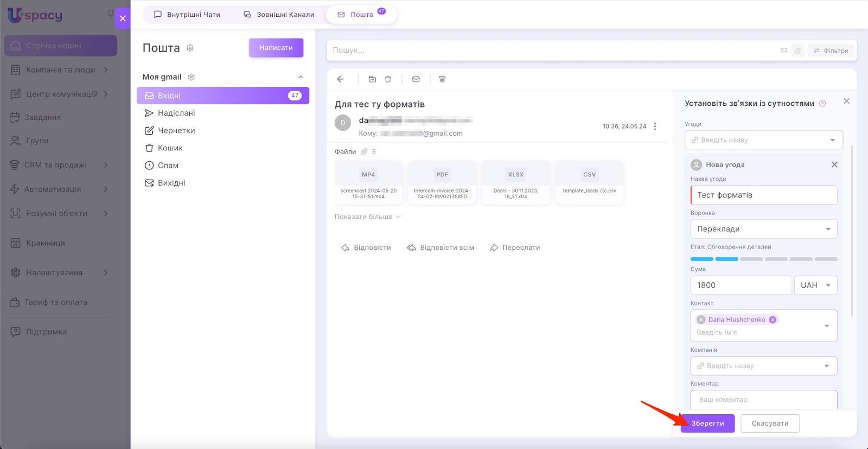Select the first stage segment of the pipeline
Screen dimensions: 868x449
(701, 259)
